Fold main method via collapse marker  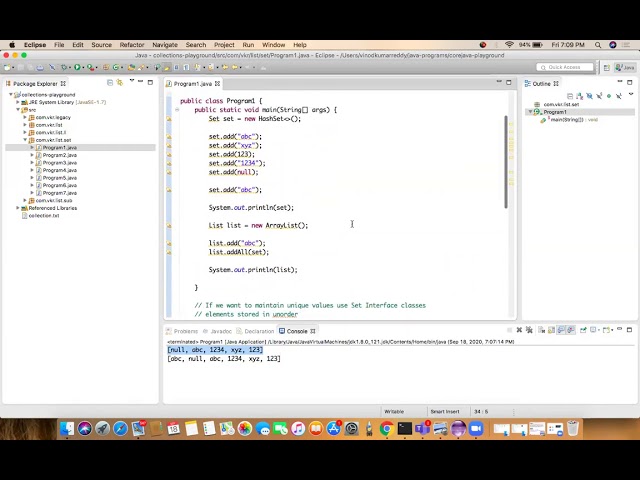[177, 110]
